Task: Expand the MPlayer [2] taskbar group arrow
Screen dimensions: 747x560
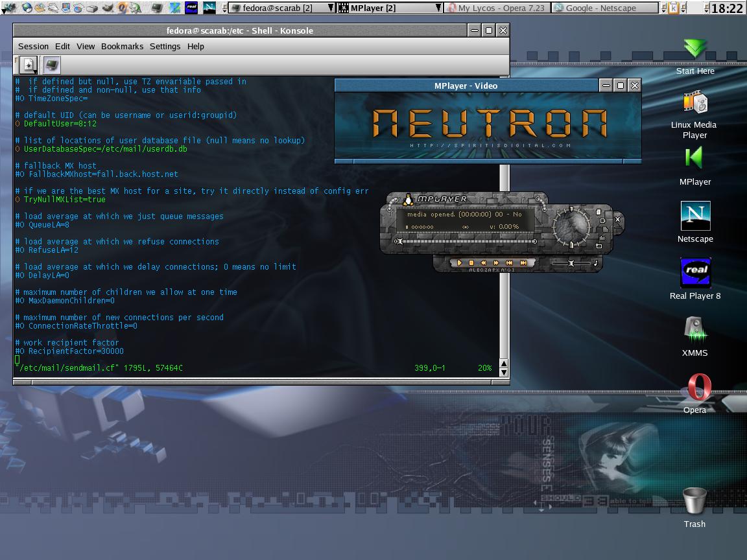Action: (x=438, y=8)
